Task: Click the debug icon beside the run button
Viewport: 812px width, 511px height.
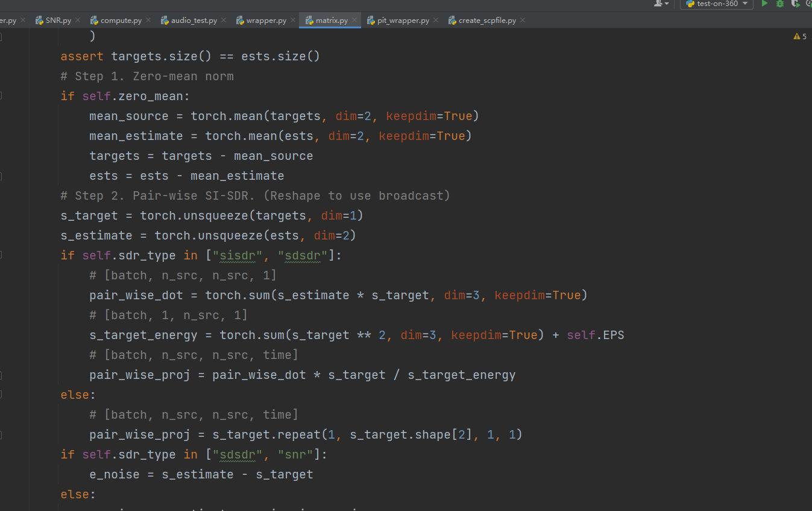Action: pos(779,4)
